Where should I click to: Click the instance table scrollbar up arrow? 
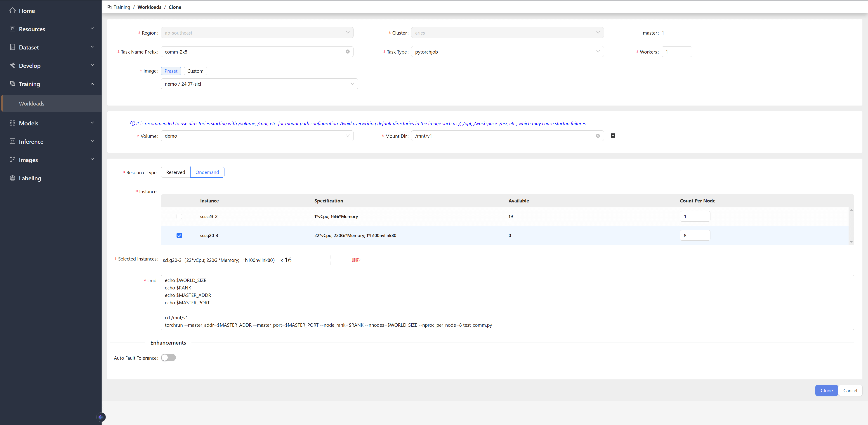pyautogui.click(x=851, y=210)
